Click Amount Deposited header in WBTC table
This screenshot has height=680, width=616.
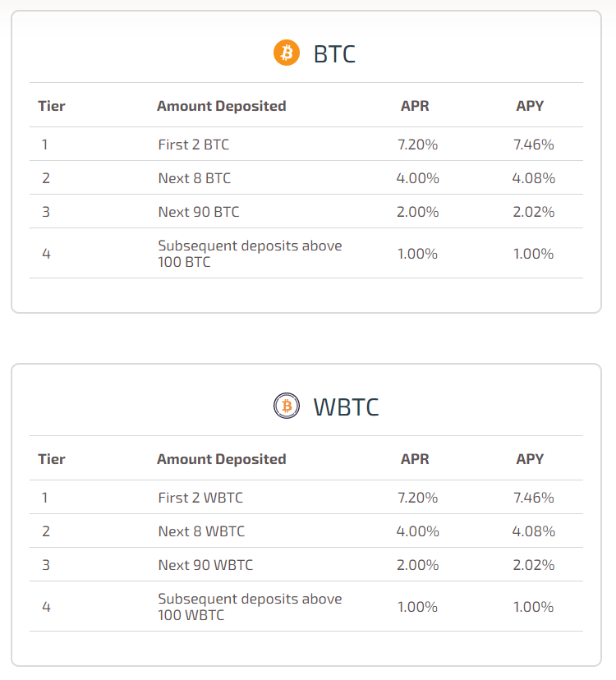[221, 459]
